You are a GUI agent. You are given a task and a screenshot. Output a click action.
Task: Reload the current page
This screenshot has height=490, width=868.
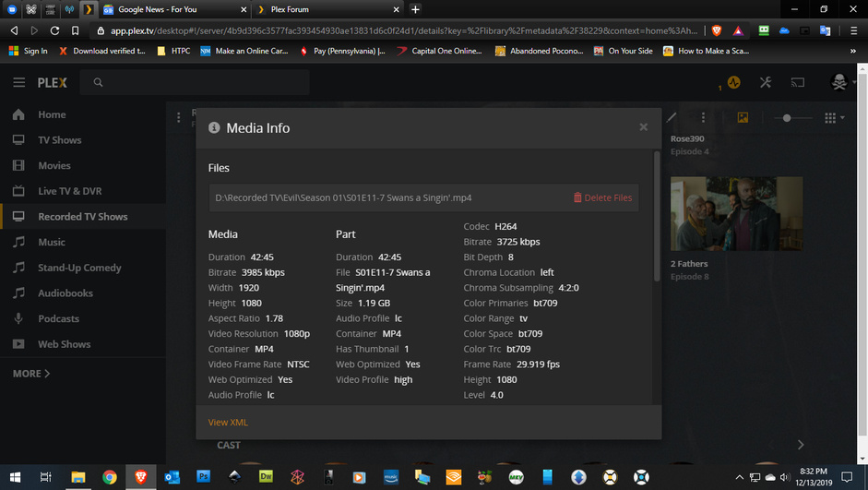click(54, 30)
